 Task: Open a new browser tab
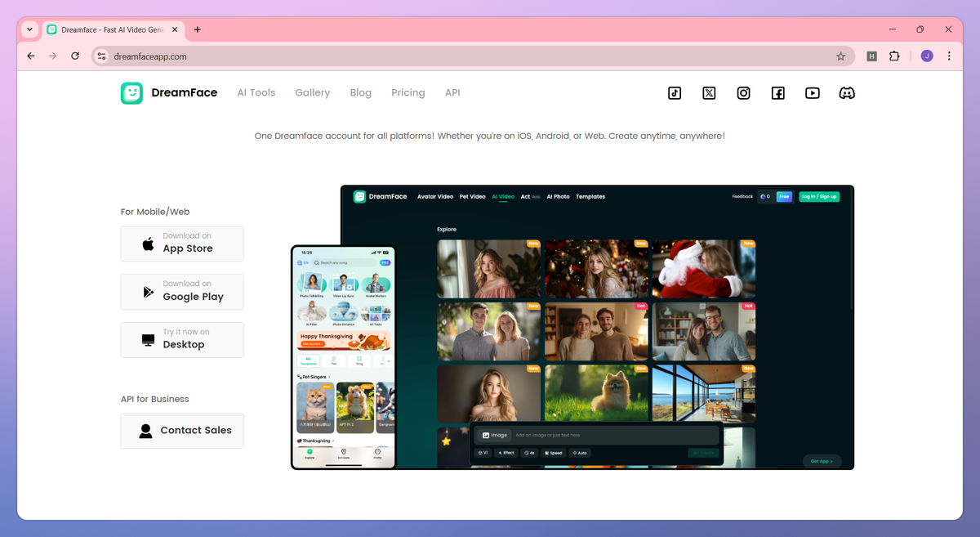click(198, 29)
